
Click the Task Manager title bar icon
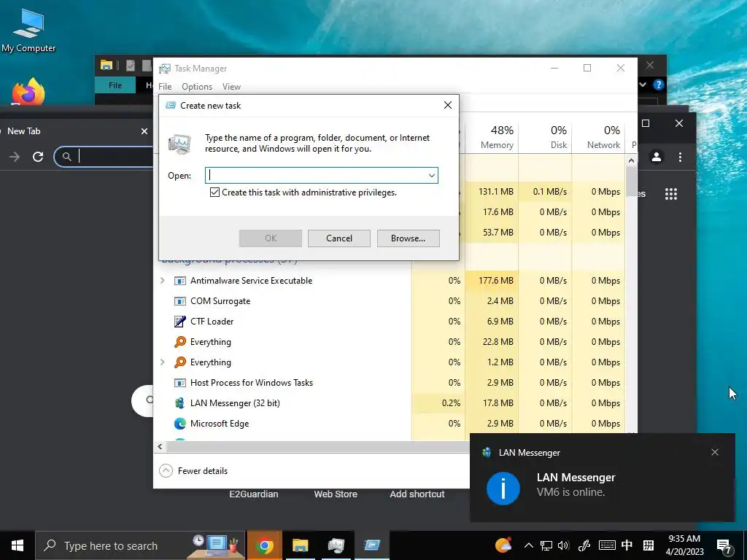(x=165, y=69)
